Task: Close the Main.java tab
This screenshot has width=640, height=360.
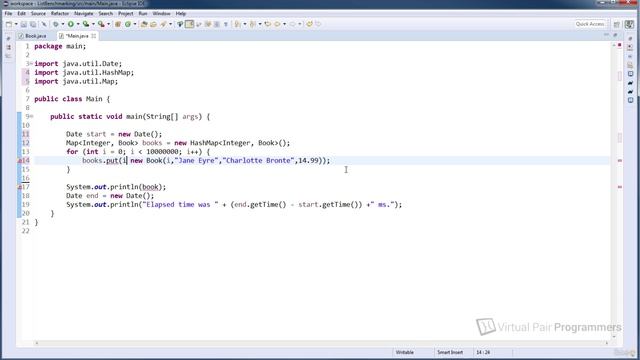Action: pyautogui.click(x=93, y=36)
